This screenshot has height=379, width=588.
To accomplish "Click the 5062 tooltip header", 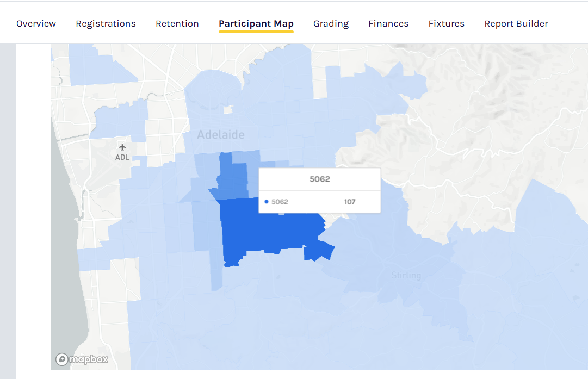I will tap(319, 179).
